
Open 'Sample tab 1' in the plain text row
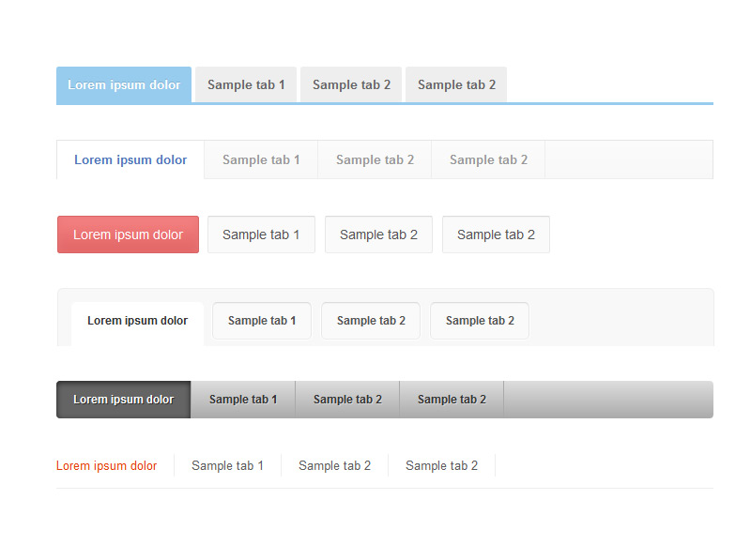[227, 466]
